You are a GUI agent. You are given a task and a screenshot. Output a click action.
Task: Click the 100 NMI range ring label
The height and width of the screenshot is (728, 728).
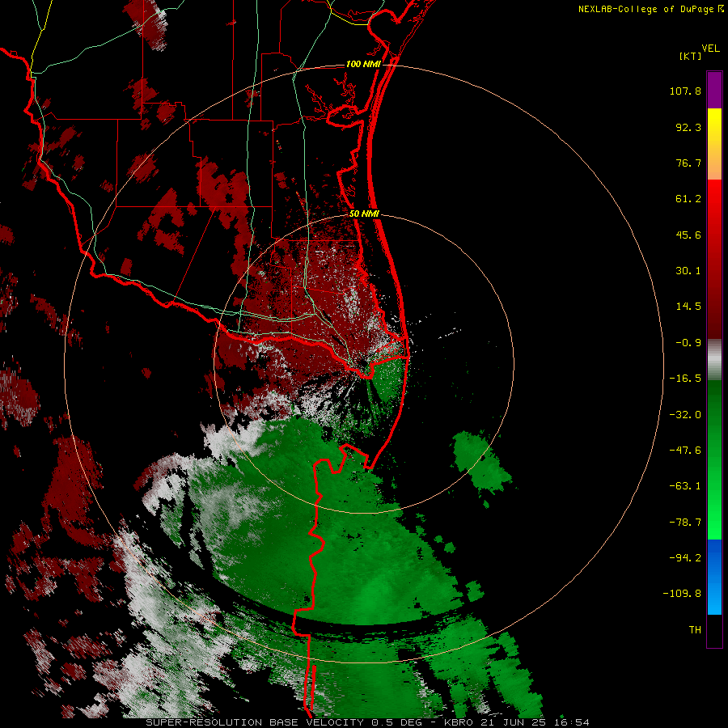[x=363, y=64]
